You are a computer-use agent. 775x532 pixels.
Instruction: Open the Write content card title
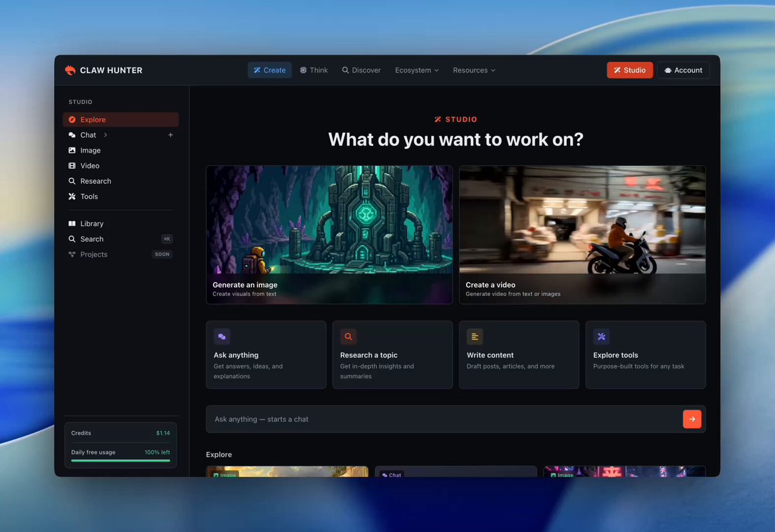pos(491,355)
